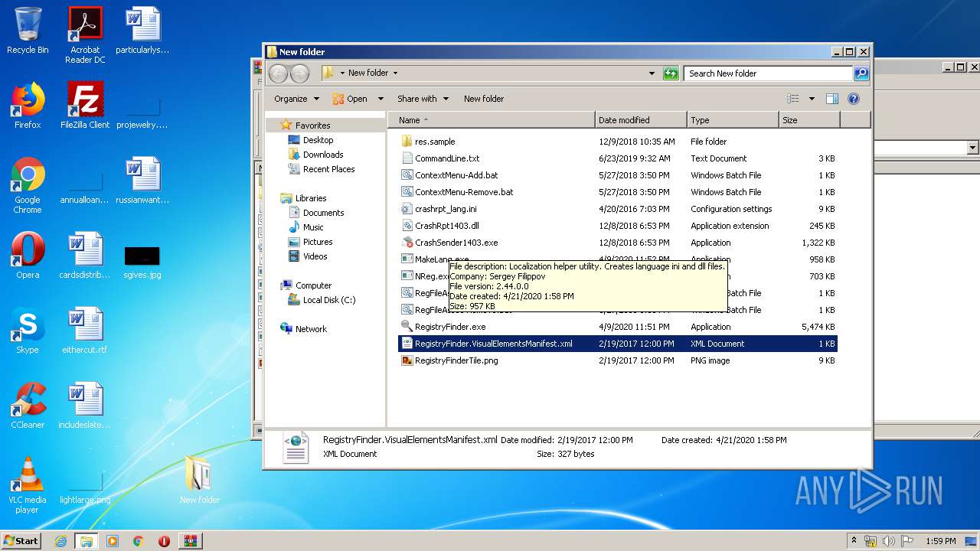Click the New folder toolbar button
980x551 pixels.
click(x=484, y=99)
